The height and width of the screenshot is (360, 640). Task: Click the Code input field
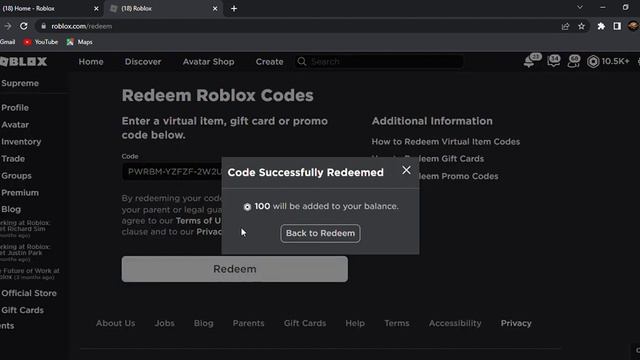172,172
